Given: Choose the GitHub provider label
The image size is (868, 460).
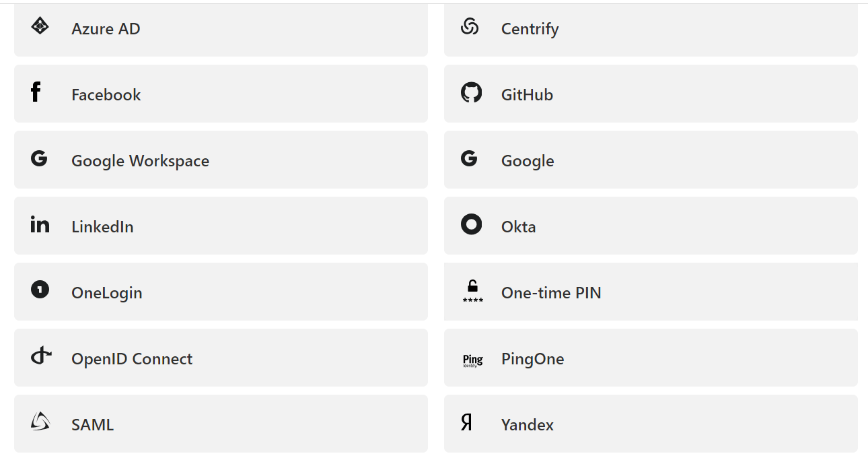Looking at the screenshot, I should tap(527, 95).
